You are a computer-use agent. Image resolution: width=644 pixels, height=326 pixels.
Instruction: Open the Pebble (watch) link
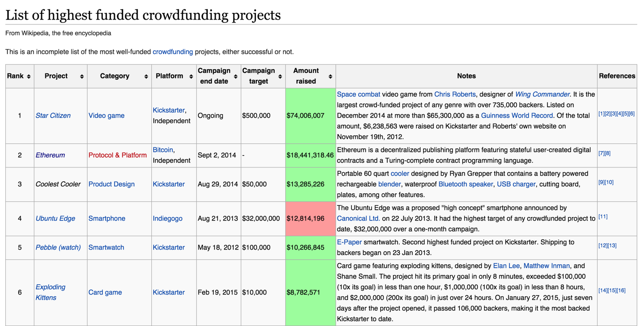(58, 248)
